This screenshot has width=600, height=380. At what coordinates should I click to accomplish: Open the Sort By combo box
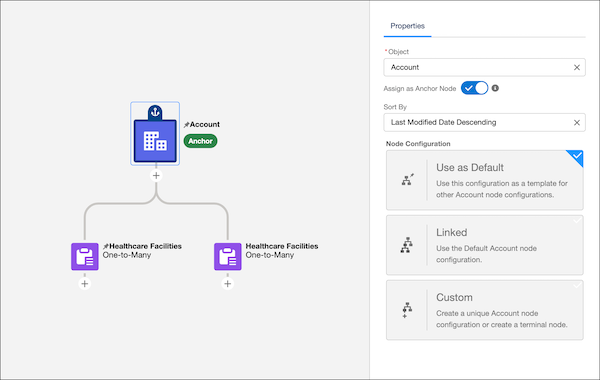(x=484, y=122)
